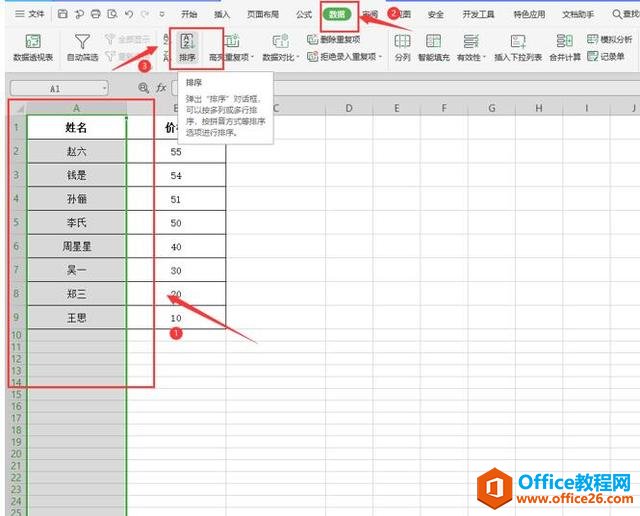Open the 记录单 record form
This screenshot has height=516, width=640.
[606, 56]
